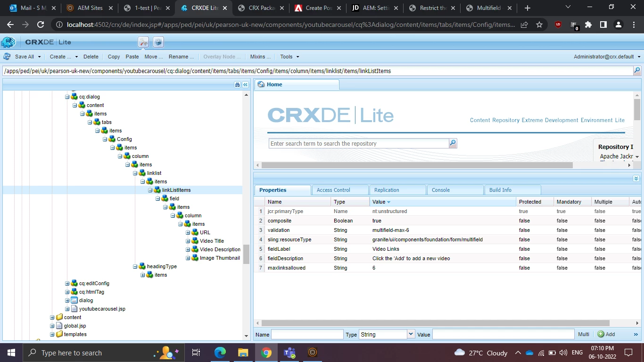The image size is (644, 362).
Task: Click the CRXDE Lite logo icon
Action: tap(8, 42)
